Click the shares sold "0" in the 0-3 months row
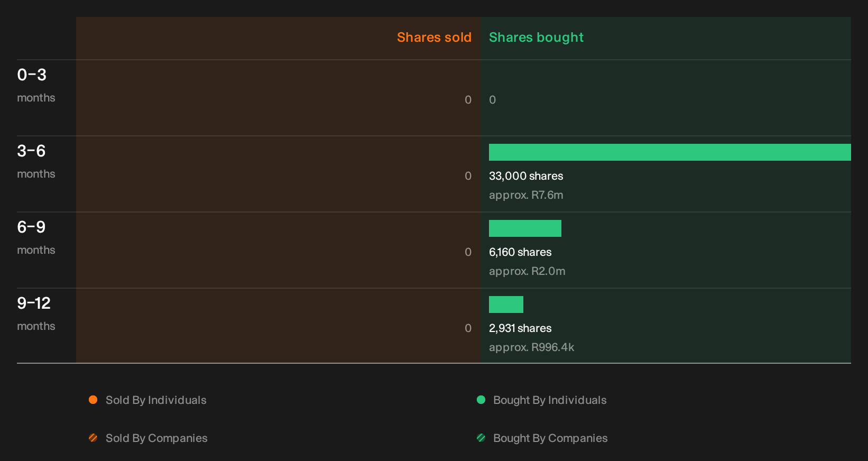The width and height of the screenshot is (868, 461). coord(468,100)
